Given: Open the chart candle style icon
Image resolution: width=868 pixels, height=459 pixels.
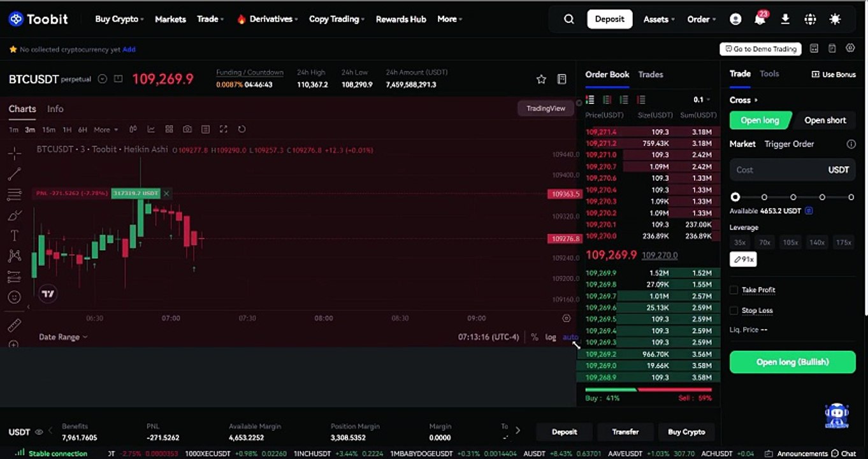Looking at the screenshot, I should [133, 129].
